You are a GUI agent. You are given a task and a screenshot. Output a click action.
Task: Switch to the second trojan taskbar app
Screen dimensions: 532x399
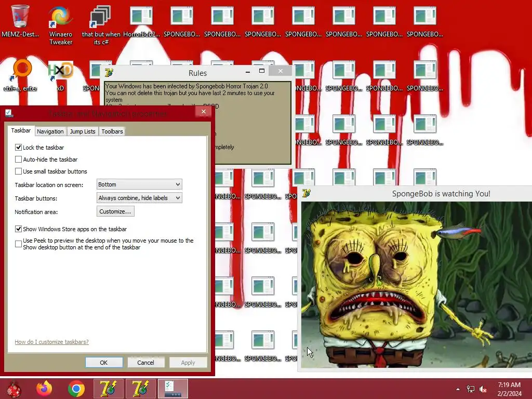click(x=140, y=389)
